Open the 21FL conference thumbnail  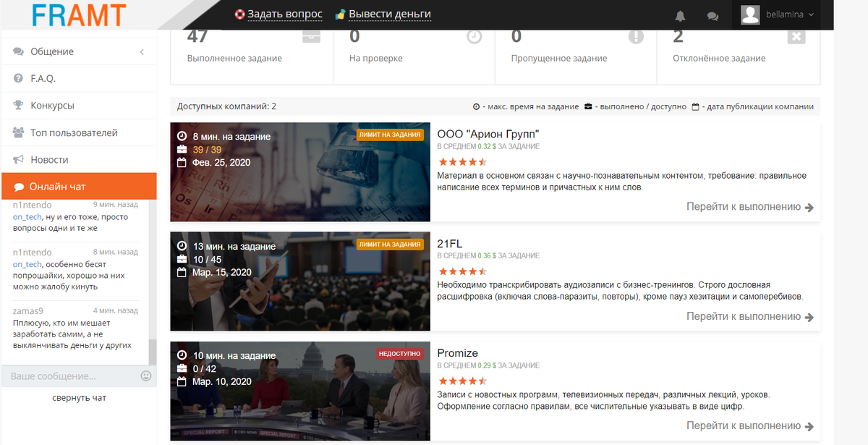click(x=300, y=281)
